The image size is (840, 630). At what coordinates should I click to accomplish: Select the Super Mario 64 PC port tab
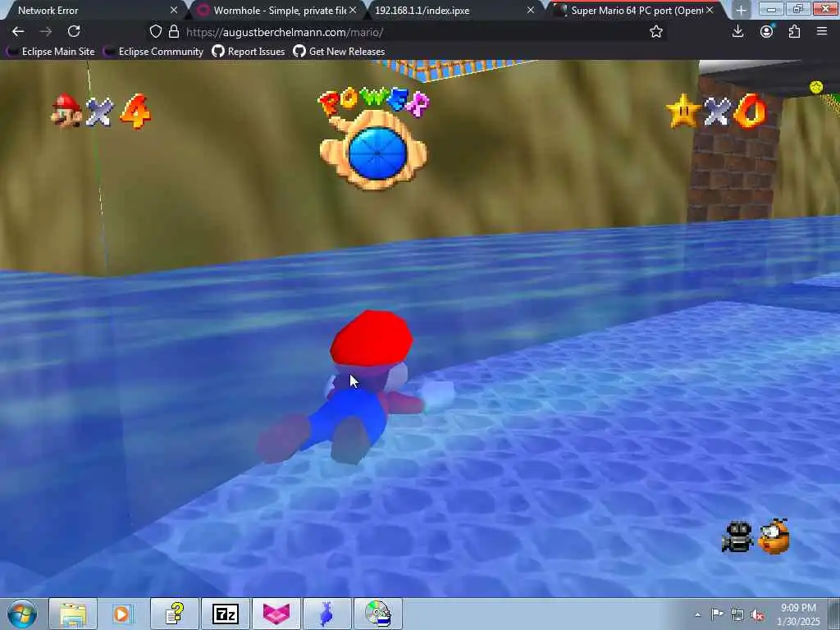coord(635,10)
